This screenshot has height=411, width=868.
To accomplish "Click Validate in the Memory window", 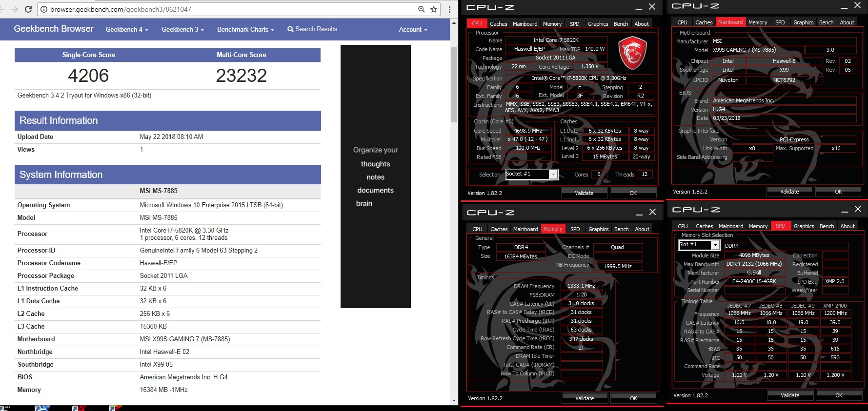I will [x=585, y=398].
